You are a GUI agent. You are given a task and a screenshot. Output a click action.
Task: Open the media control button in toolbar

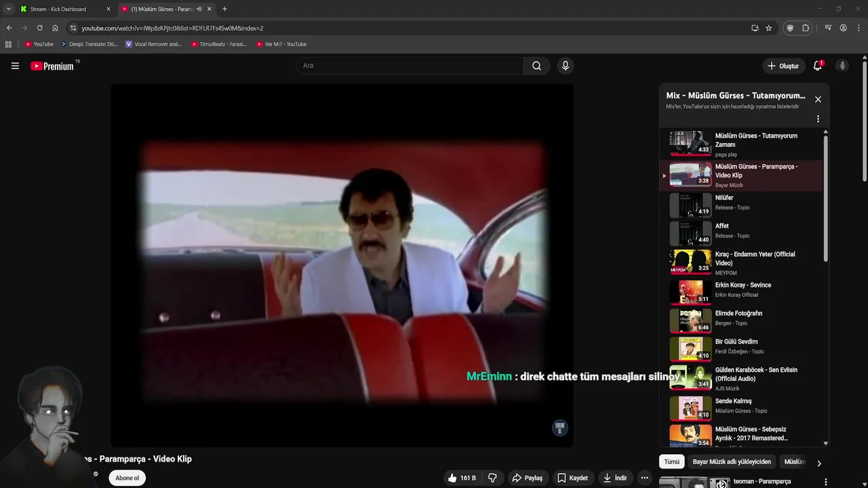click(828, 28)
